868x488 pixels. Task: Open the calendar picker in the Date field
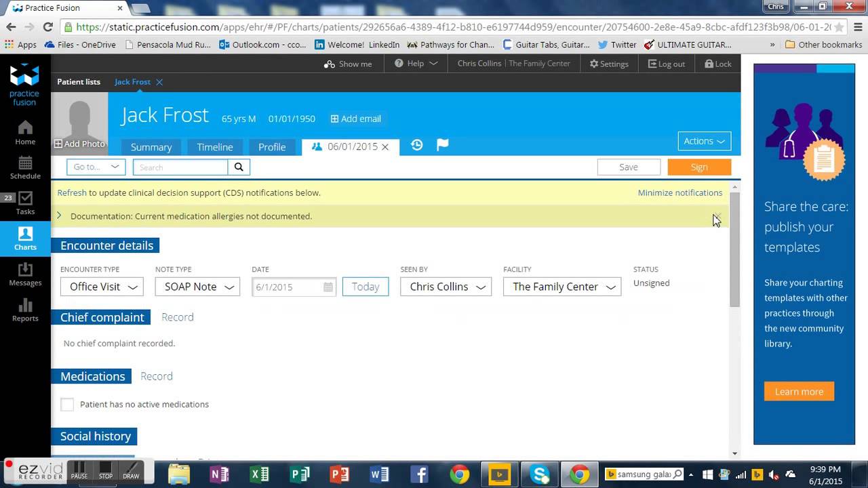(328, 287)
